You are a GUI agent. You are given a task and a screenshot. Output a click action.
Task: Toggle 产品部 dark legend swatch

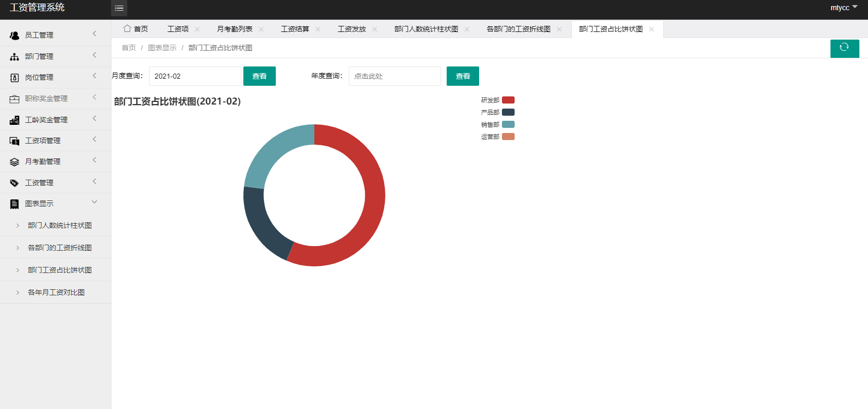[x=508, y=112]
